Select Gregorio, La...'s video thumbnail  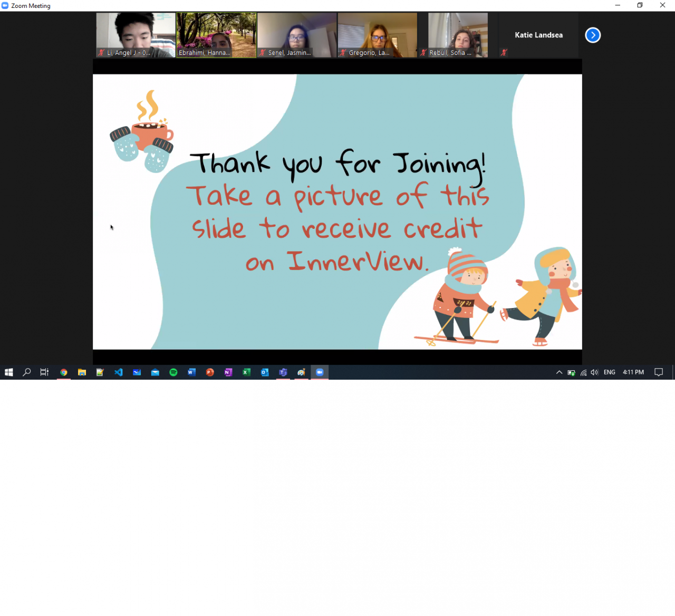tap(378, 35)
